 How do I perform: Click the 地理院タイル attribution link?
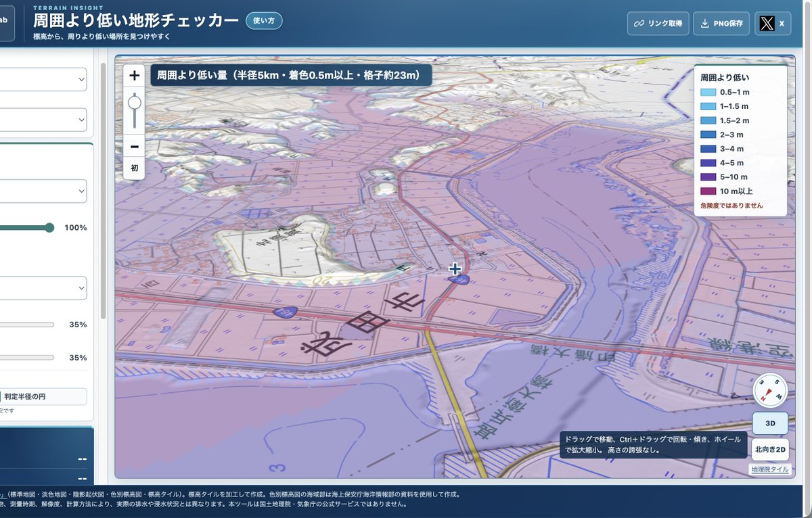click(x=769, y=469)
